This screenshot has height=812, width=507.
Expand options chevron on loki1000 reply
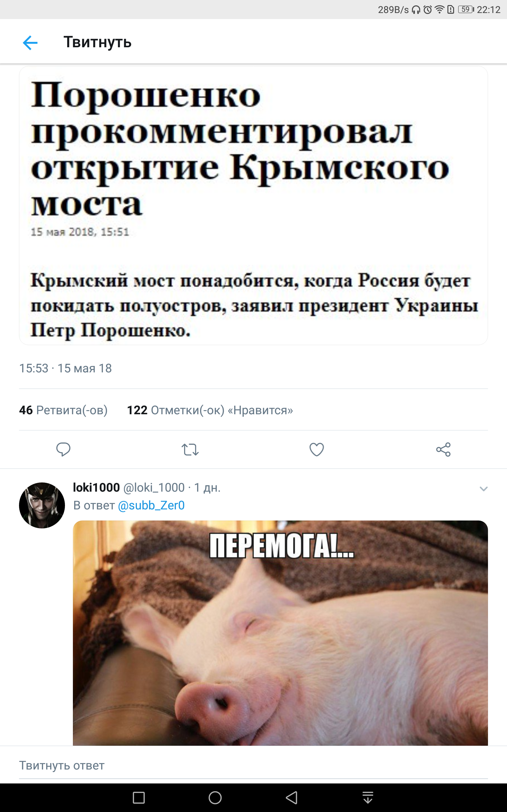pyautogui.click(x=484, y=489)
